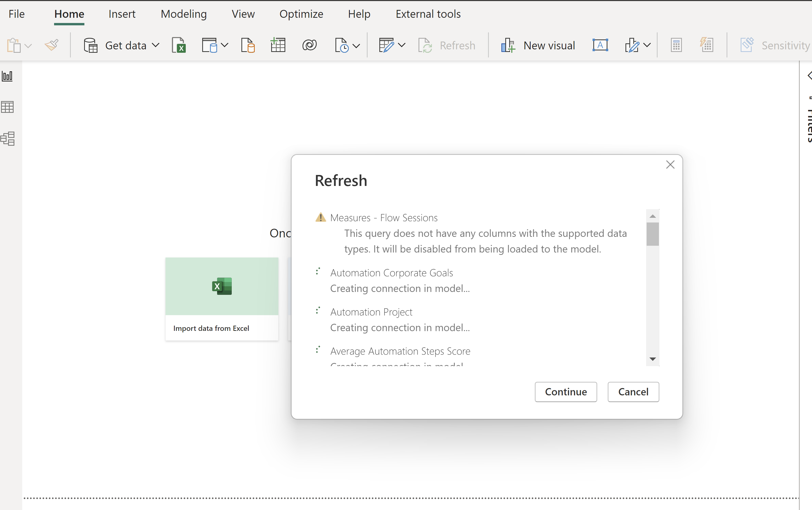Switch to Report view in sidebar
Viewport: 812px width, 510px height.
pyautogui.click(x=7, y=76)
